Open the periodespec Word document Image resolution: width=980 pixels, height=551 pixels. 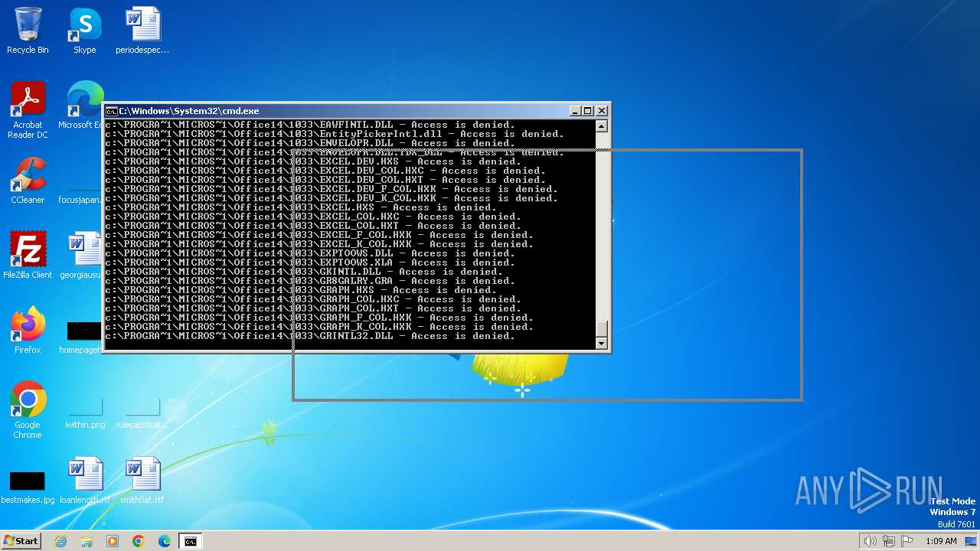point(142,31)
